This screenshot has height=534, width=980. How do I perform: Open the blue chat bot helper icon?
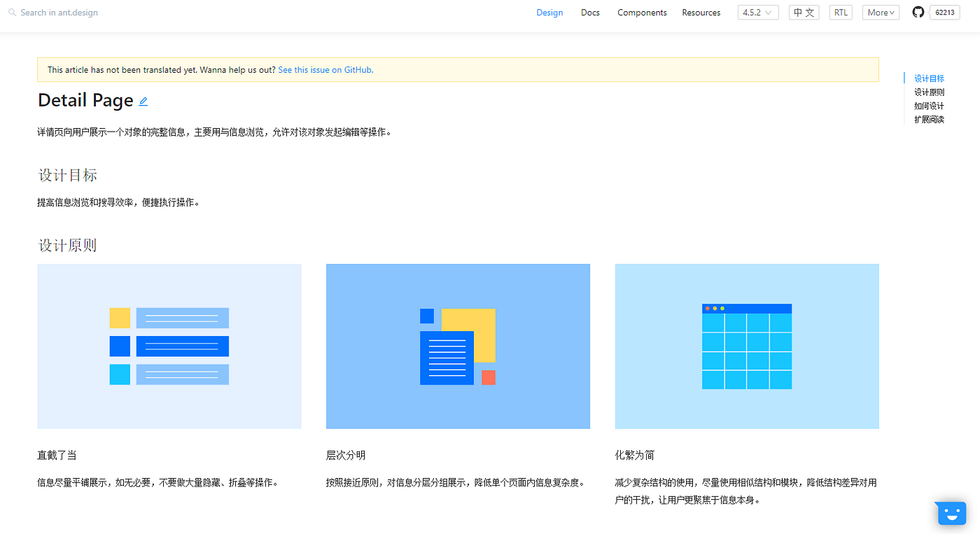click(951, 513)
